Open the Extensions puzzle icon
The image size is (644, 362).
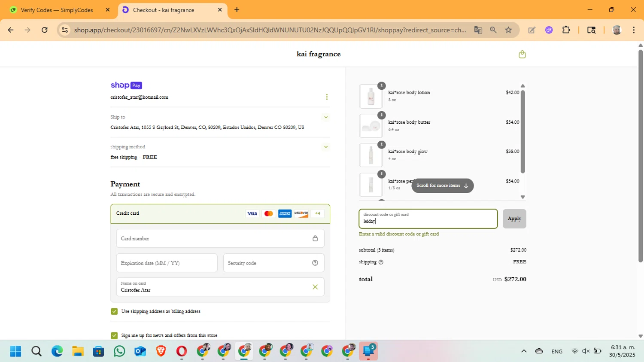(566, 30)
